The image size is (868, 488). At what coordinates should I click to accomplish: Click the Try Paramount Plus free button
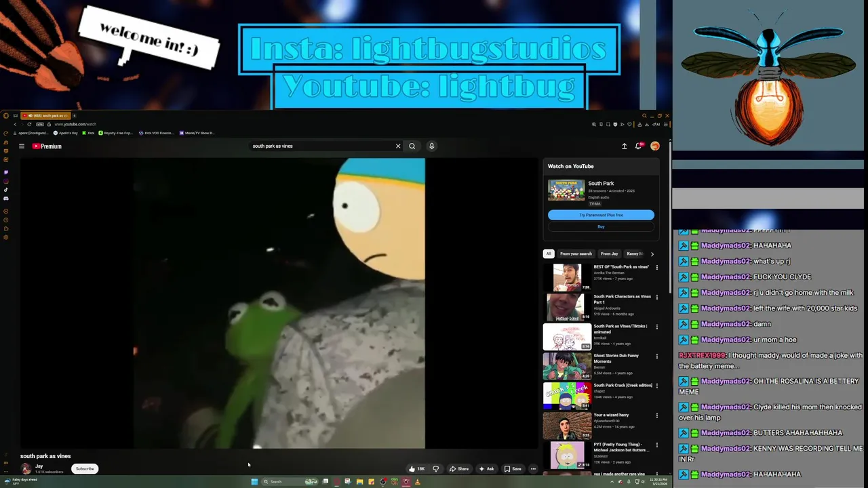point(601,215)
